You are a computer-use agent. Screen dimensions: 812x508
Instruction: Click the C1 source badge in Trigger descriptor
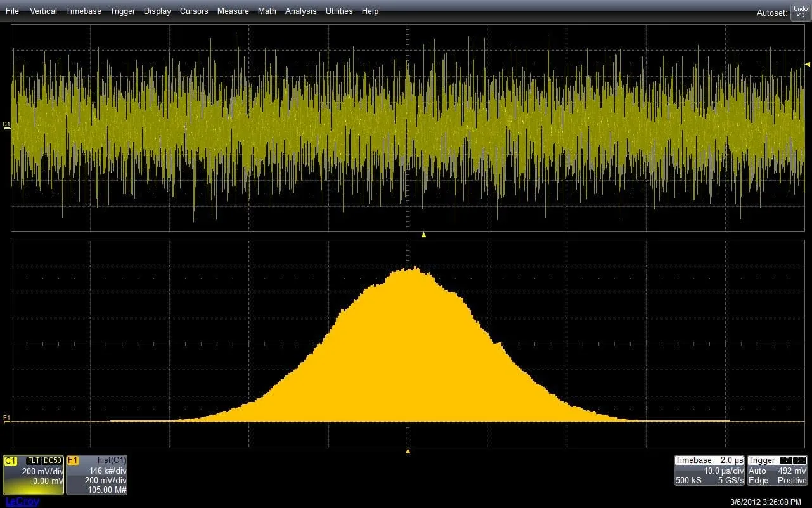coord(786,460)
